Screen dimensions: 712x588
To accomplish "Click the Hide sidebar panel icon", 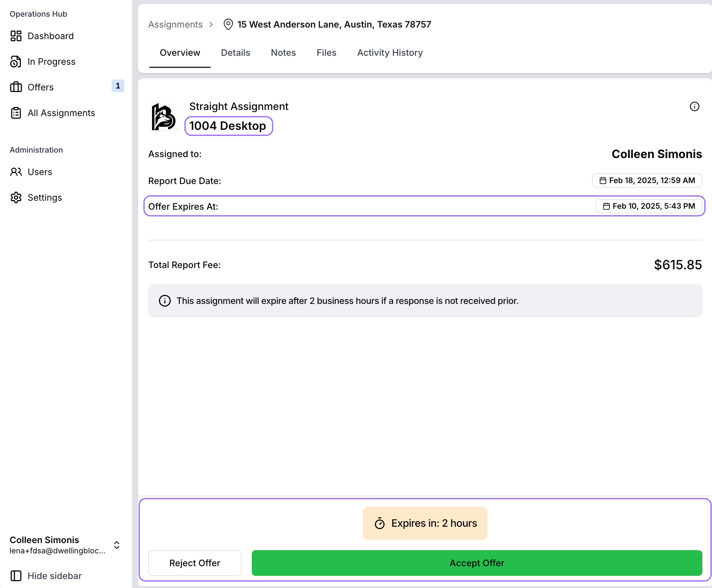I will 16,576.
